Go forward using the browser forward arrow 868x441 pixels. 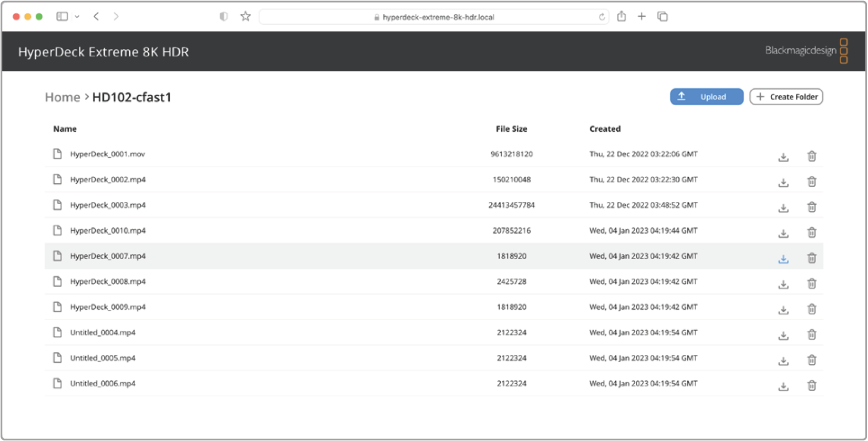coord(116,17)
